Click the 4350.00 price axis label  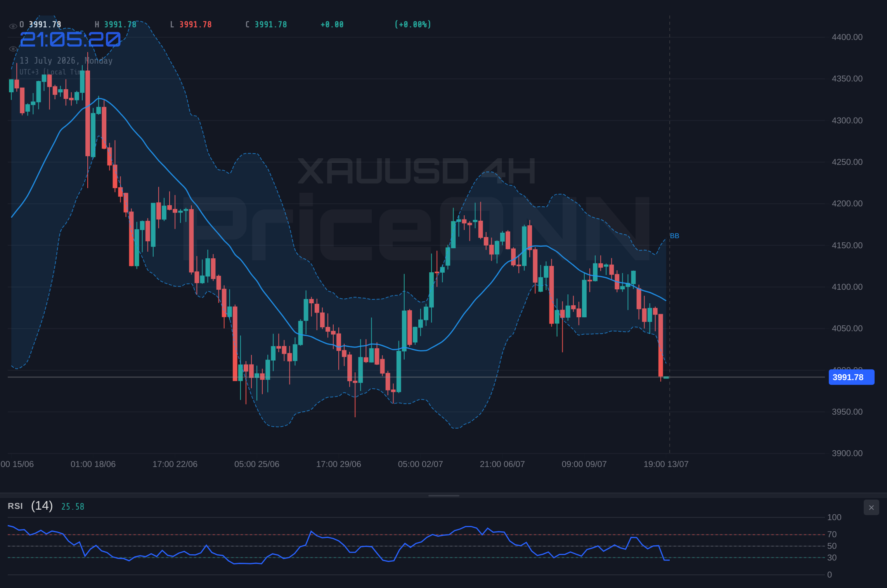[x=847, y=79]
